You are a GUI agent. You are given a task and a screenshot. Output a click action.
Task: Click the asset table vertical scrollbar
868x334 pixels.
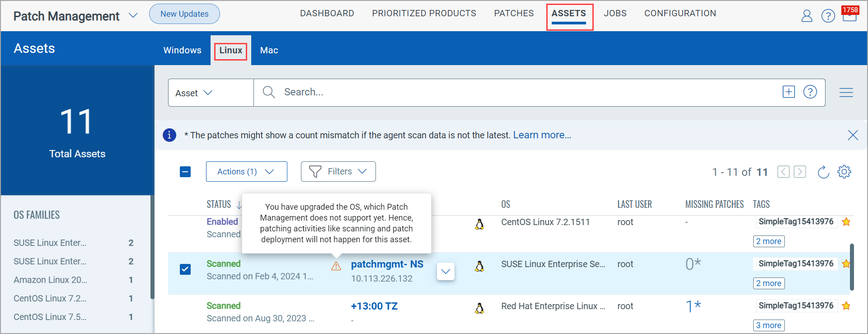point(852,267)
